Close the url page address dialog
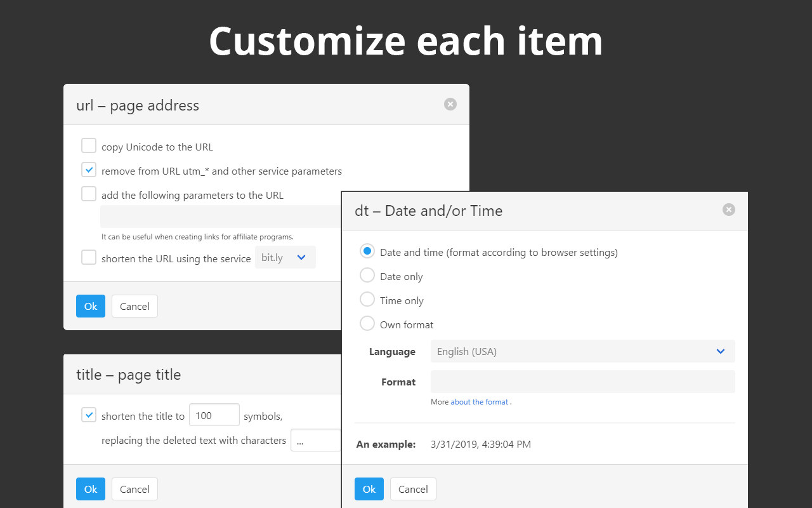812x508 pixels. point(450,104)
